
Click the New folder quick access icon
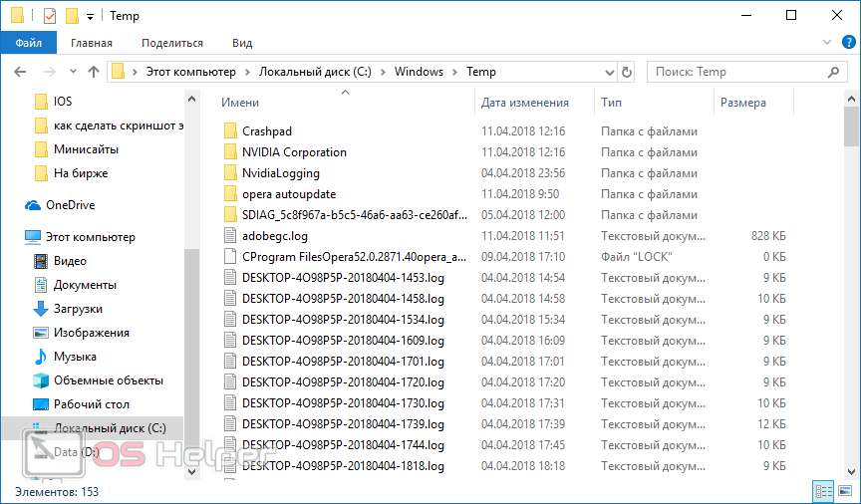(72, 16)
